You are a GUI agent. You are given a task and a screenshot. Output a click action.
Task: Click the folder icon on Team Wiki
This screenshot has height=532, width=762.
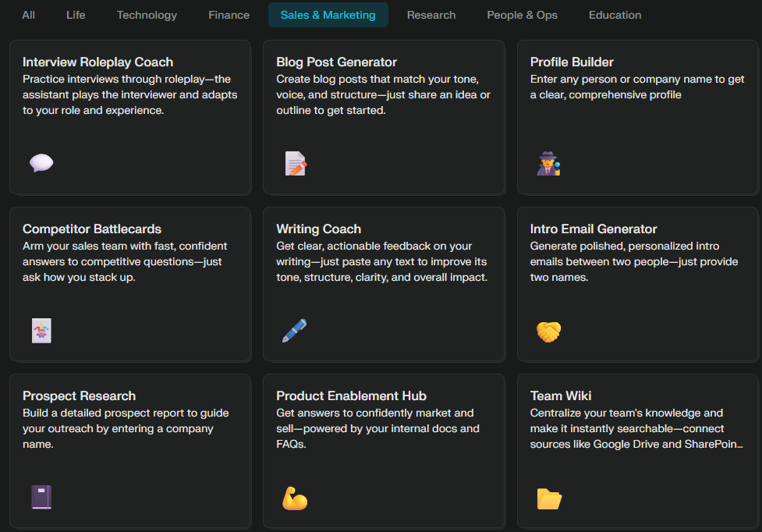tap(549, 498)
